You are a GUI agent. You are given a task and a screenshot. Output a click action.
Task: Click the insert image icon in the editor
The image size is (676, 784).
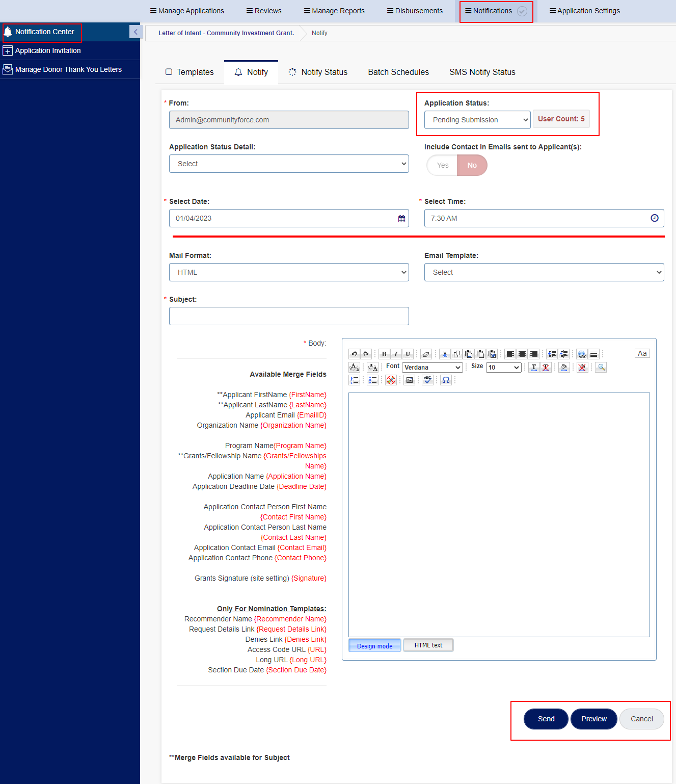(x=409, y=380)
